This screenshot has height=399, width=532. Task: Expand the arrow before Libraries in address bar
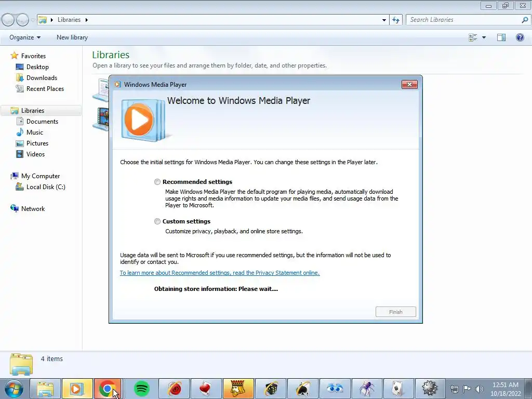52,20
